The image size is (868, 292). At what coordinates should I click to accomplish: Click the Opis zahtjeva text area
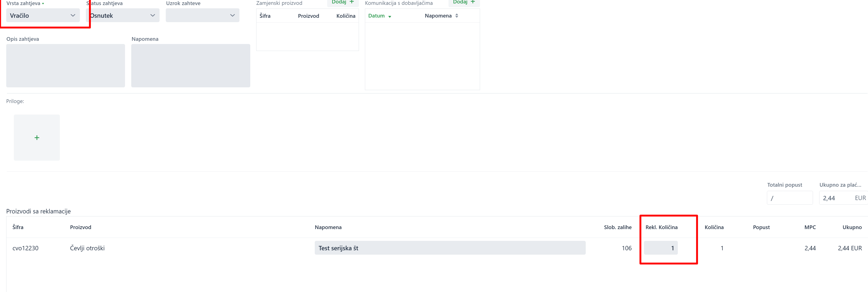[x=65, y=65]
